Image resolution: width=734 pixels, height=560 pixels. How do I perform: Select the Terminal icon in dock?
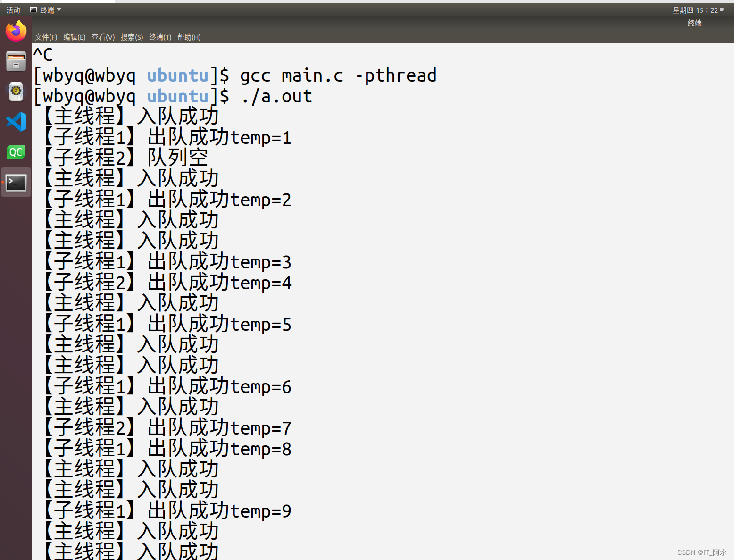point(16,183)
